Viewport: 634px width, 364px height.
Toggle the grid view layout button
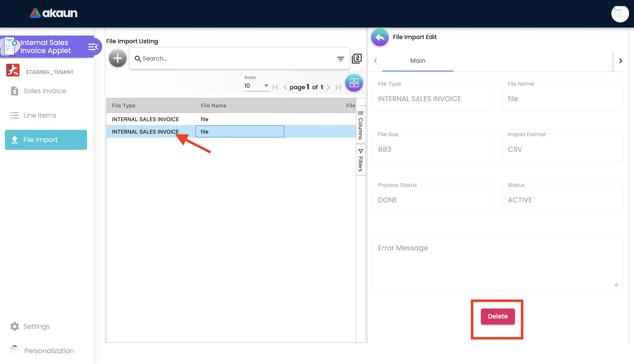(354, 83)
